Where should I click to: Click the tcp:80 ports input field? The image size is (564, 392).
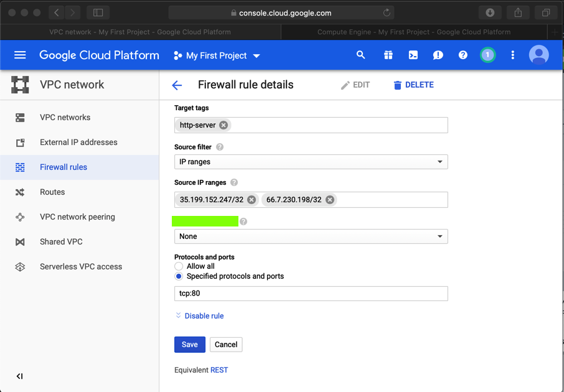311,294
